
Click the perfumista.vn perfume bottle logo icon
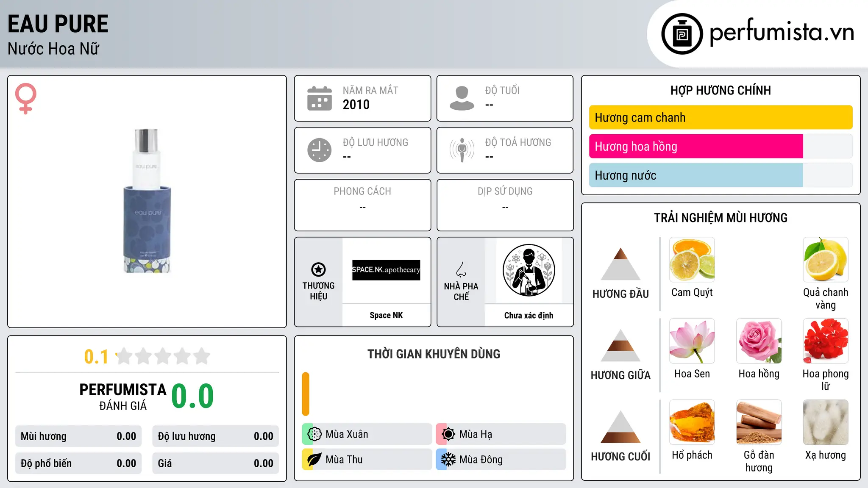pyautogui.click(x=682, y=34)
